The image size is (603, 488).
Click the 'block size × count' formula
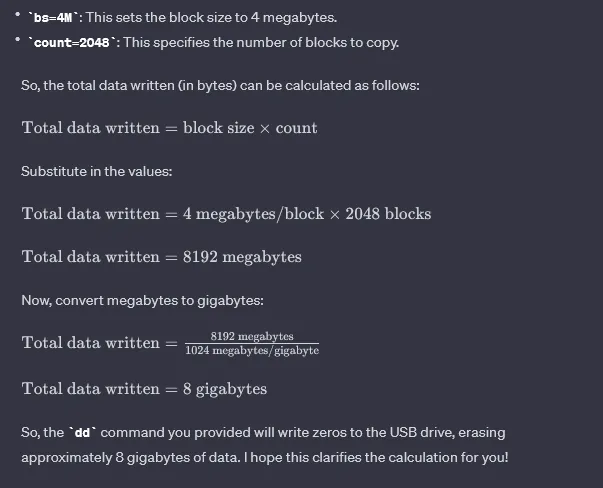[x=250, y=128]
